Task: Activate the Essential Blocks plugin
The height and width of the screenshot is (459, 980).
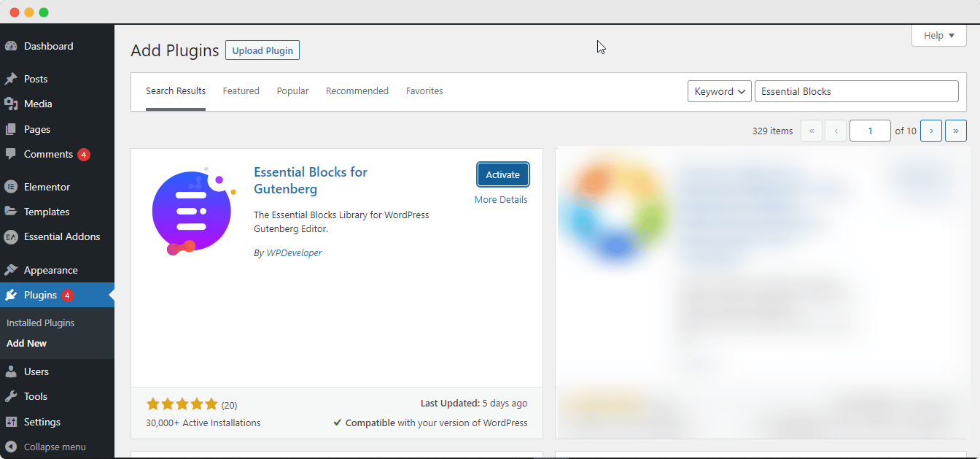Action: [503, 174]
